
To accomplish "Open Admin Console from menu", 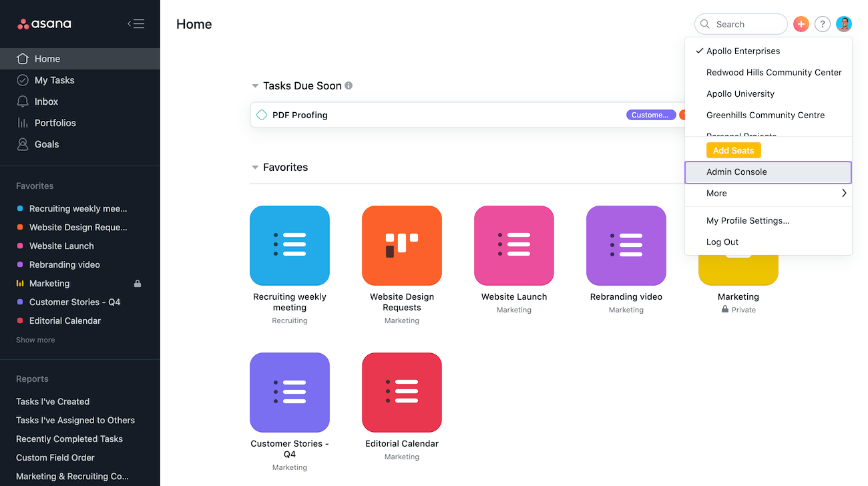I will [769, 172].
